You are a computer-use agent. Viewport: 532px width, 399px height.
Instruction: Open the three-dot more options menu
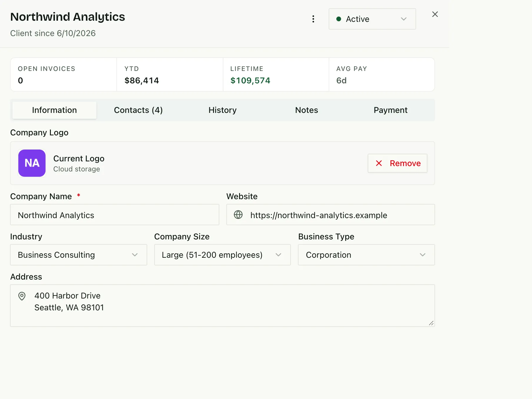[x=313, y=19]
